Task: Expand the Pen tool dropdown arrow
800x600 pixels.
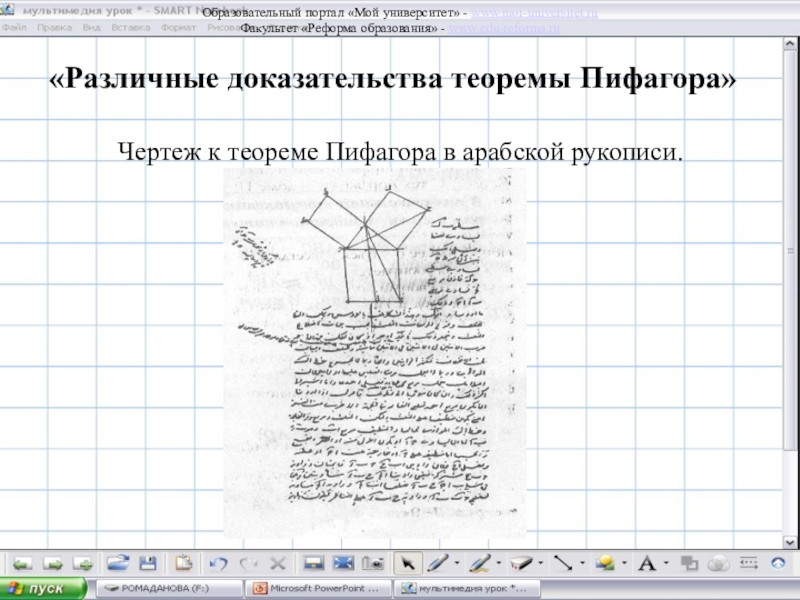Action: coord(456,563)
